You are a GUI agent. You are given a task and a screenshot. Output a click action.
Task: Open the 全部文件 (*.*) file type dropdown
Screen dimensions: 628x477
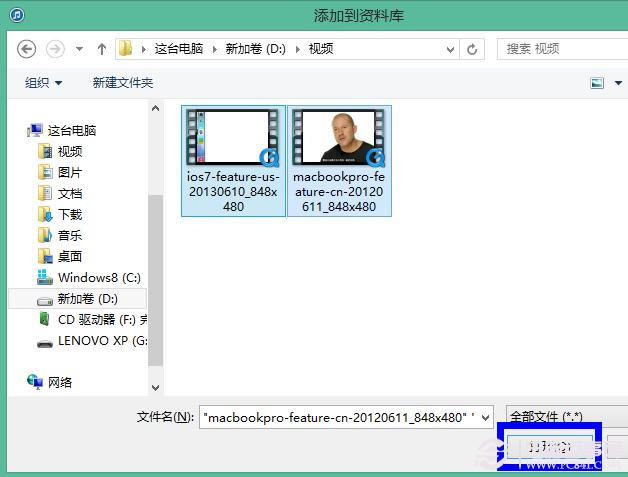[x=566, y=417]
